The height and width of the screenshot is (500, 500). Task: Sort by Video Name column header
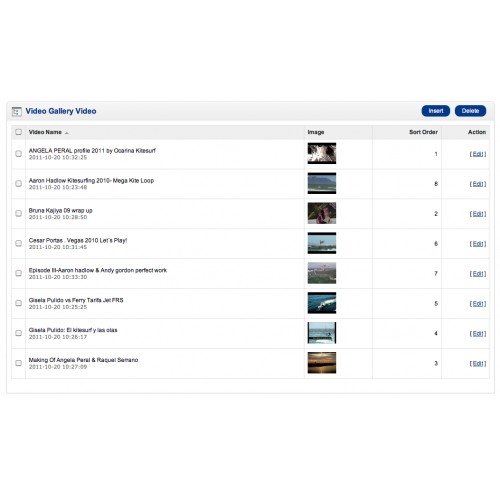45,132
